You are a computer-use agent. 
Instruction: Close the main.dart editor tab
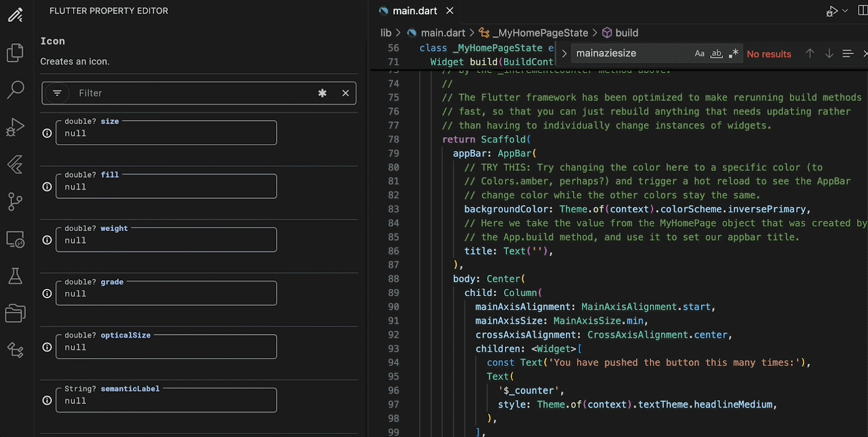pos(450,11)
